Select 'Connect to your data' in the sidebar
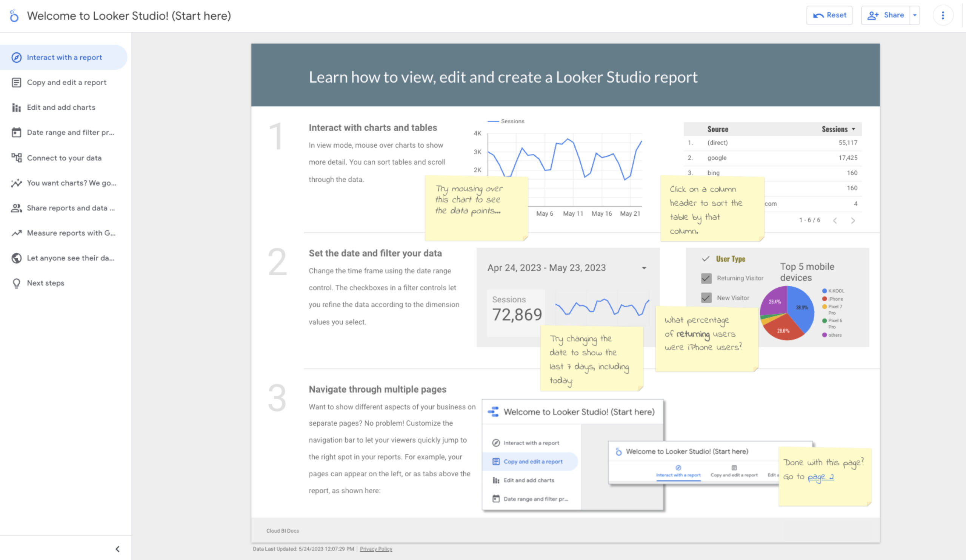 point(64,158)
